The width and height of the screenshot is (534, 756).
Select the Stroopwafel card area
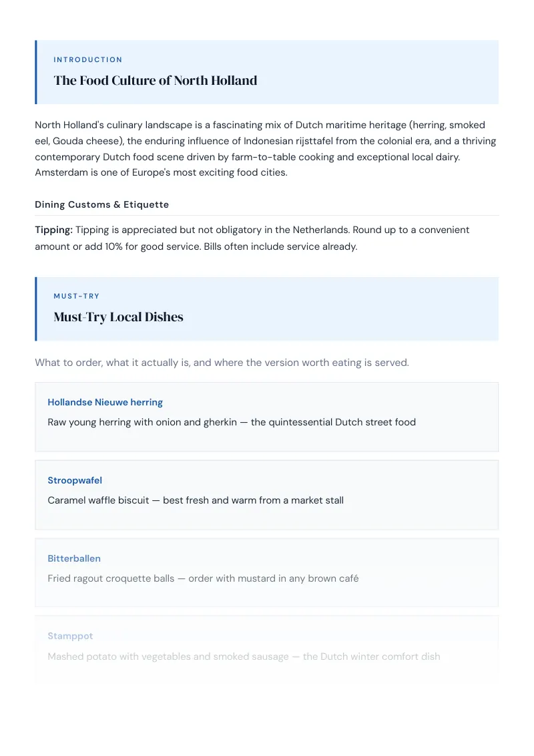[x=266, y=495]
